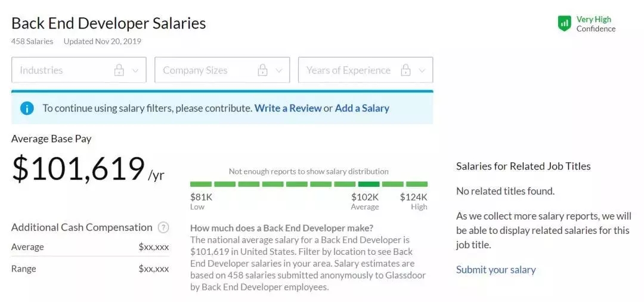
Task: Click the 458 Salaries count text
Action: pyautogui.click(x=32, y=42)
